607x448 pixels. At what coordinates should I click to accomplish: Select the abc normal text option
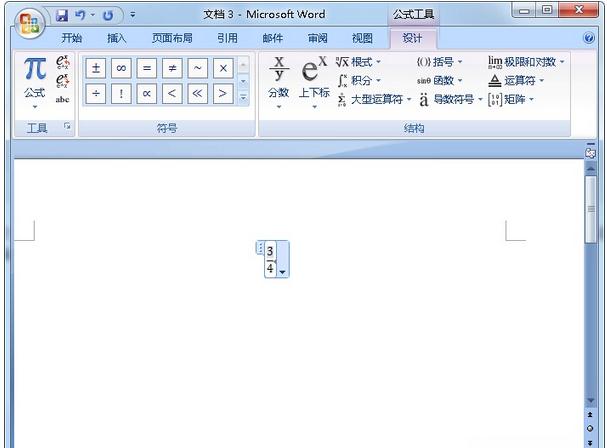[62, 100]
